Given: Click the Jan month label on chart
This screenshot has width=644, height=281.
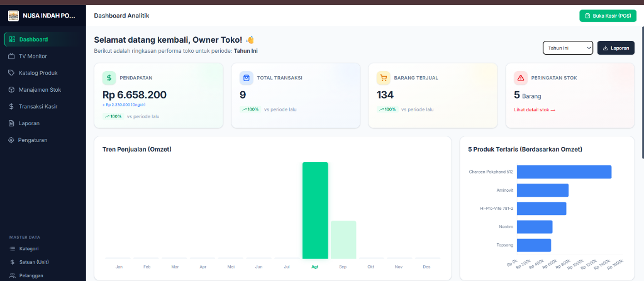Looking at the screenshot, I should [x=119, y=267].
